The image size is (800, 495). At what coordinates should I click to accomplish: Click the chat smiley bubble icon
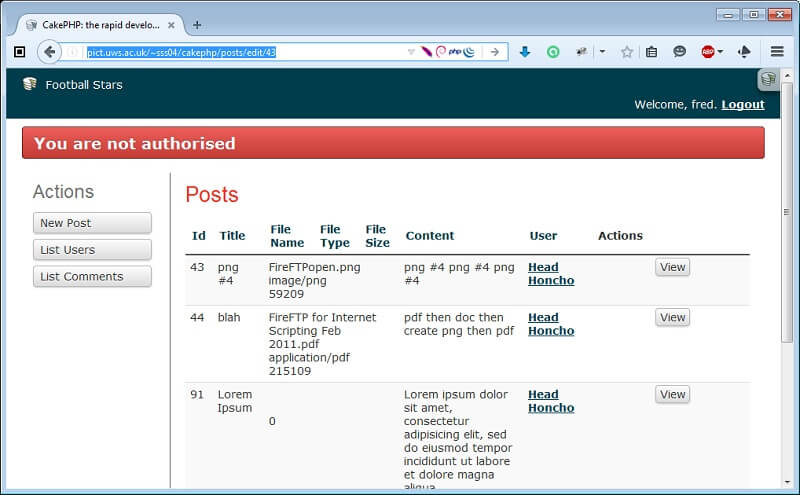pos(680,52)
